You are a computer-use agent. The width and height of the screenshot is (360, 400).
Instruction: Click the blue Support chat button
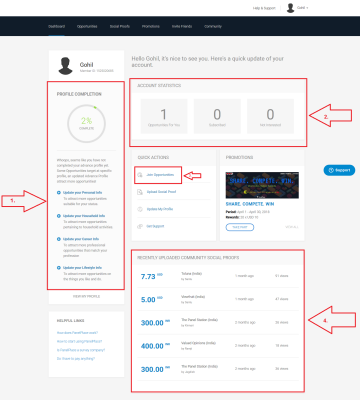point(339,170)
